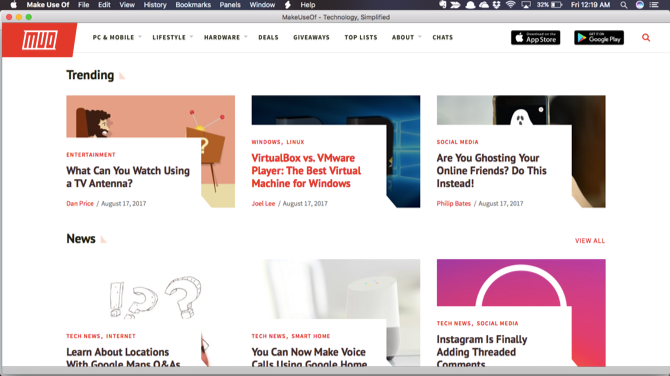Click the News section heading
This screenshot has height=376, width=670.
coord(81,239)
